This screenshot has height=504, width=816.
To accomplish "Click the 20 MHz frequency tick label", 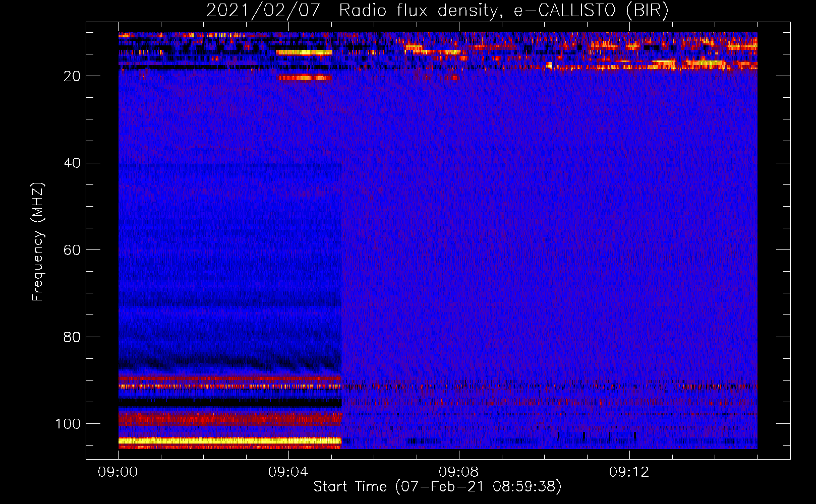I will tap(73, 76).
